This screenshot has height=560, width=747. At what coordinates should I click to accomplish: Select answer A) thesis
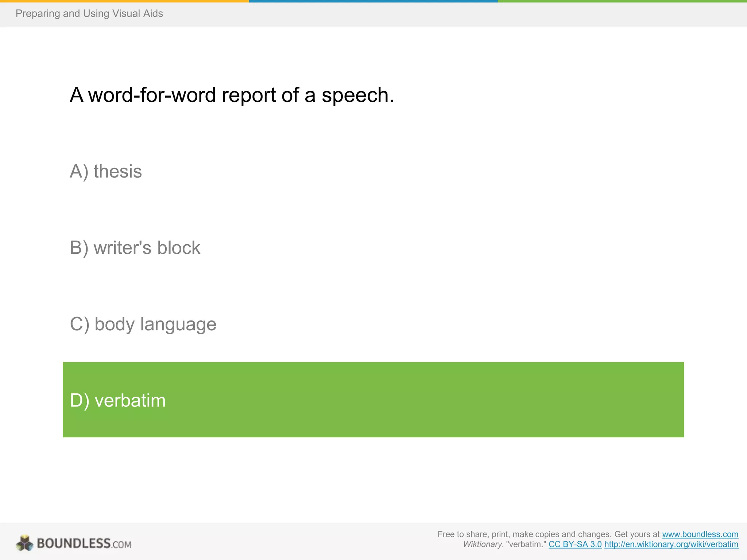(x=106, y=171)
